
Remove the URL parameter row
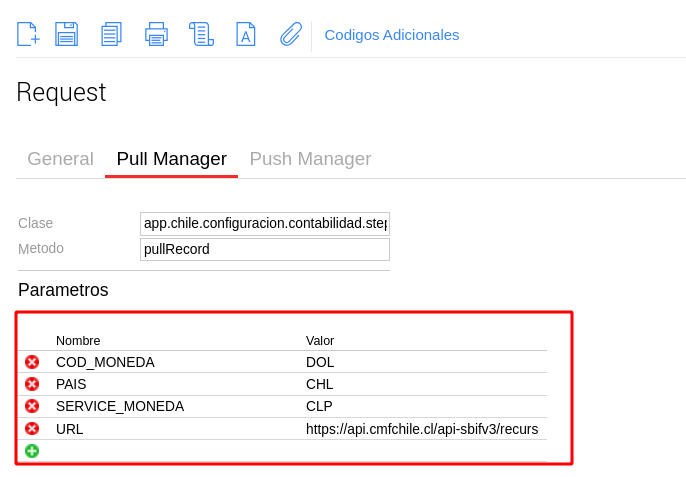click(32, 429)
